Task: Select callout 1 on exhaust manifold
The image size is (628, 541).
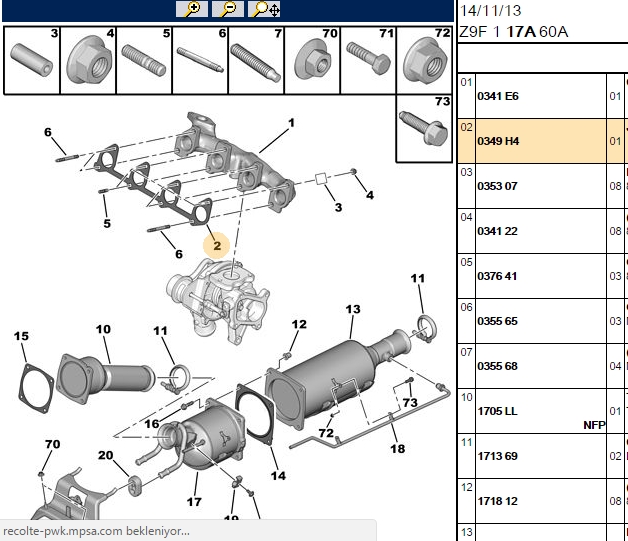Action: coord(291,123)
